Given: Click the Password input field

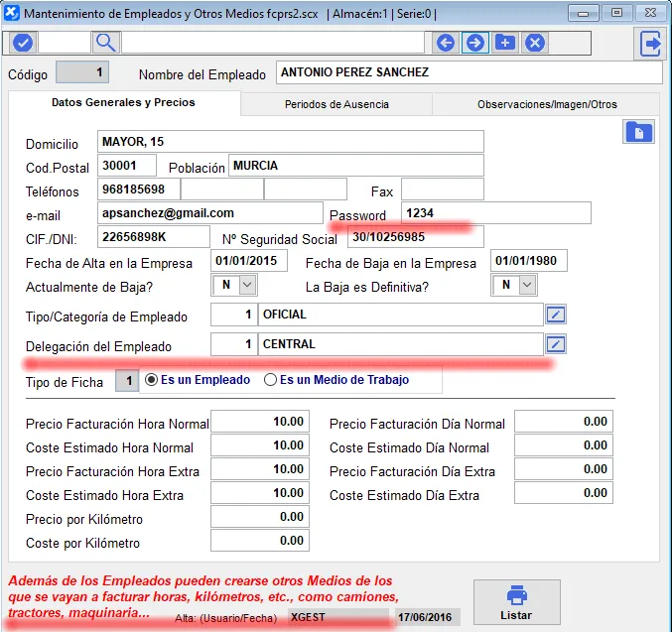Looking at the screenshot, I should point(495,213).
